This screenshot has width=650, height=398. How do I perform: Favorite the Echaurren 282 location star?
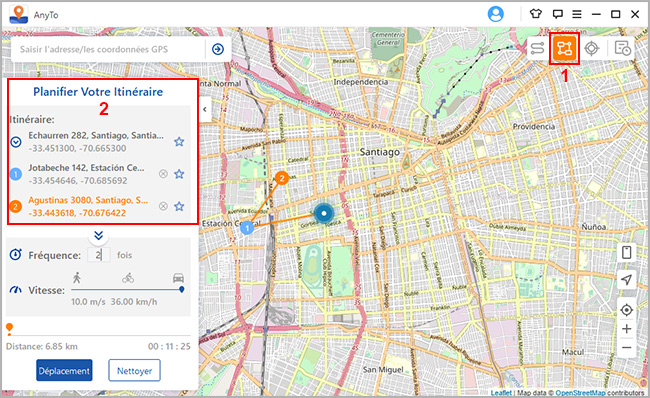(x=179, y=142)
